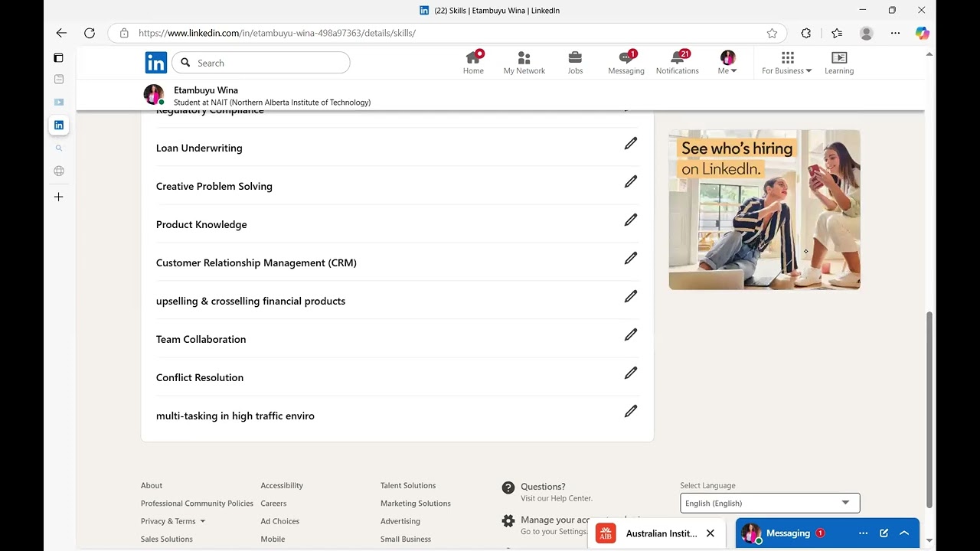Open Sales Solutions footer link
The height and width of the screenshot is (551, 980).
point(167,539)
